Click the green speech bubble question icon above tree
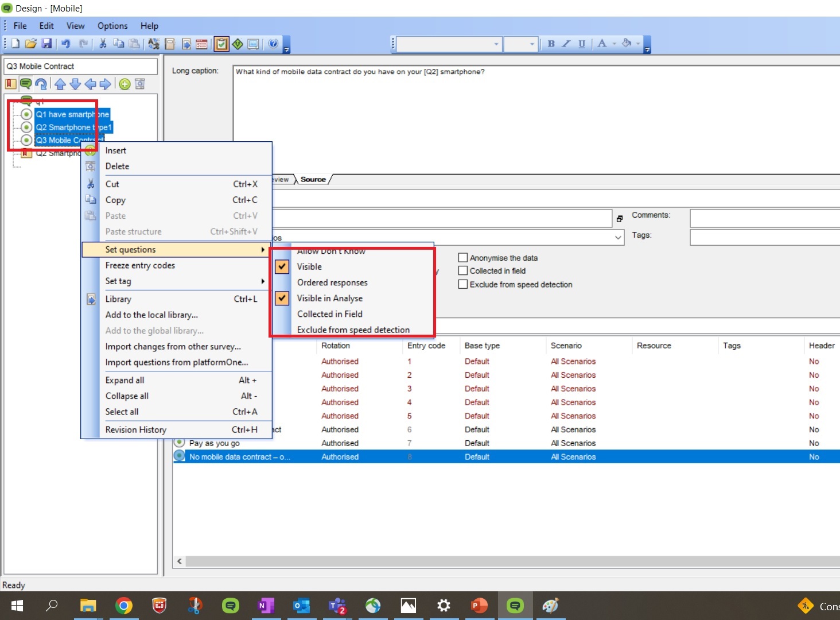Viewport: 840px width, 620px height. click(26, 84)
